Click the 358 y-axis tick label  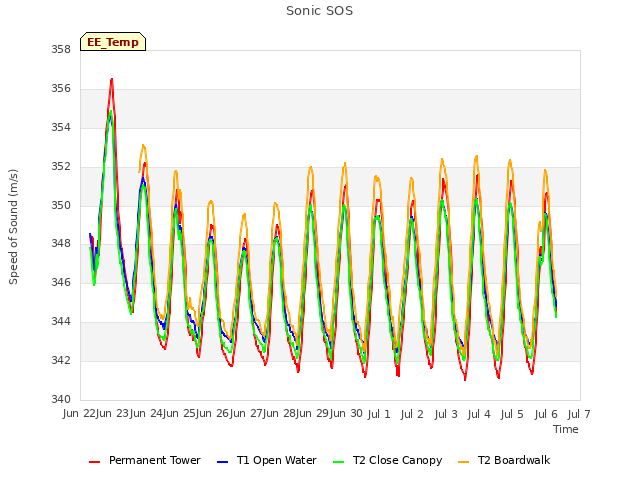click(61, 50)
